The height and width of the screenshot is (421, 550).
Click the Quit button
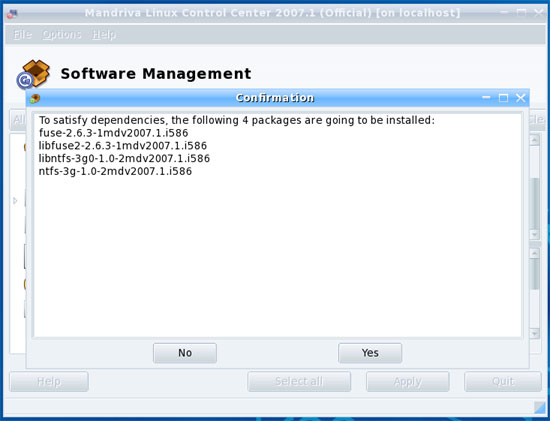click(x=503, y=381)
